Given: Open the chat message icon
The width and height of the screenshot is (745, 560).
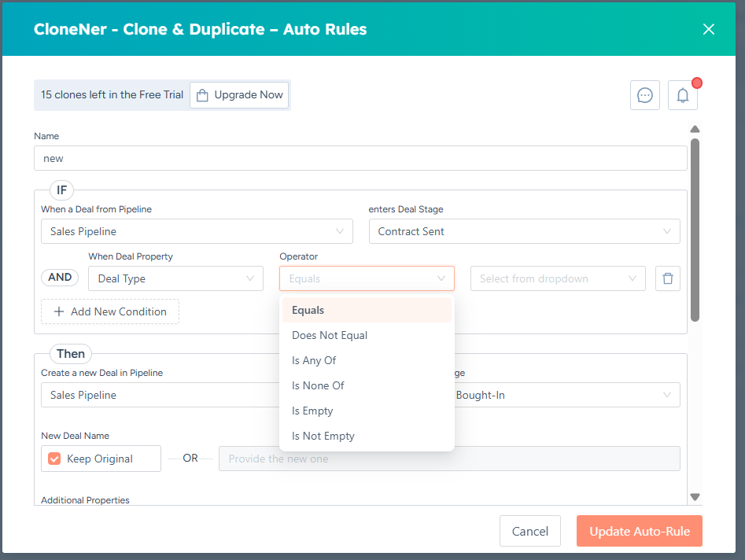Looking at the screenshot, I should point(645,95).
